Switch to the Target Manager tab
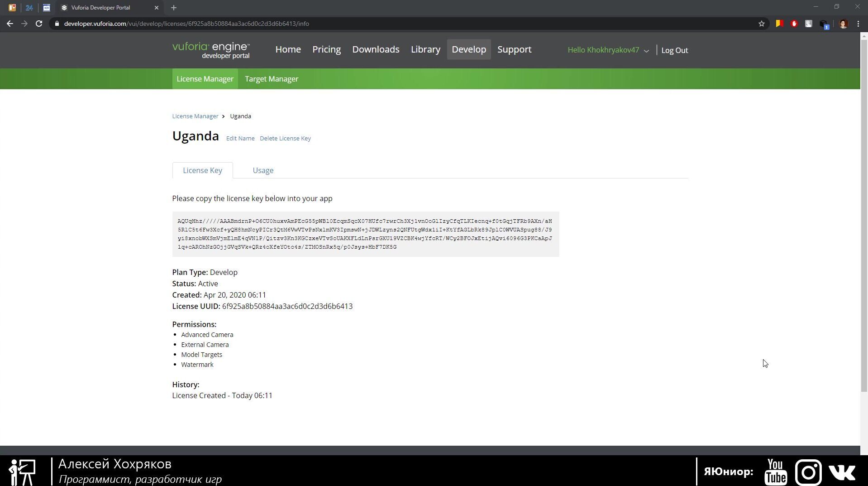 pyautogui.click(x=272, y=79)
